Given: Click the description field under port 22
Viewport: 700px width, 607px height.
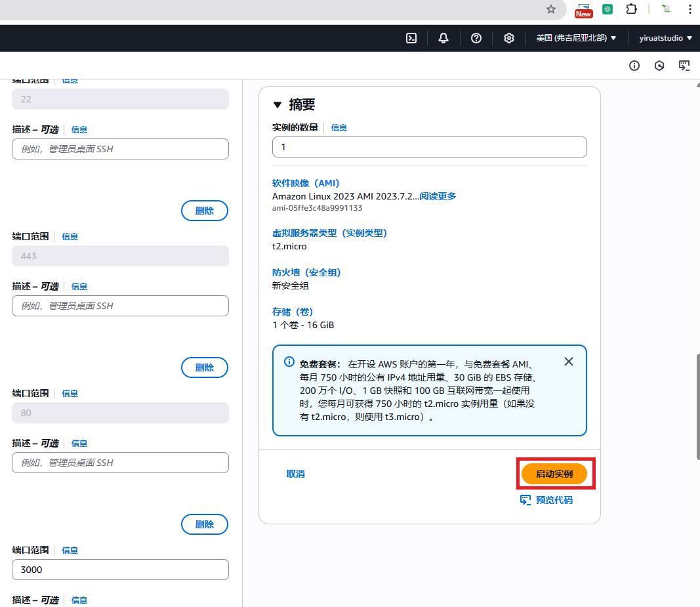Looking at the screenshot, I should point(120,149).
